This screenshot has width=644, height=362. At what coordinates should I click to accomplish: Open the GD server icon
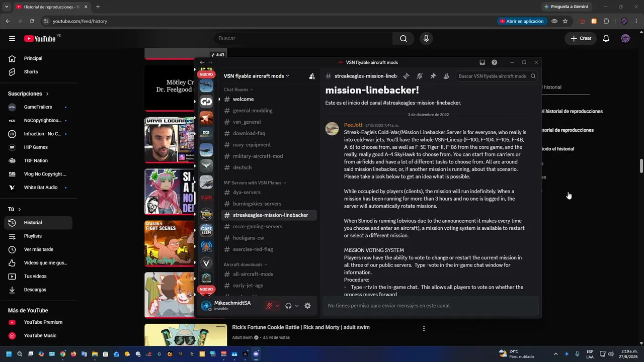(x=206, y=102)
